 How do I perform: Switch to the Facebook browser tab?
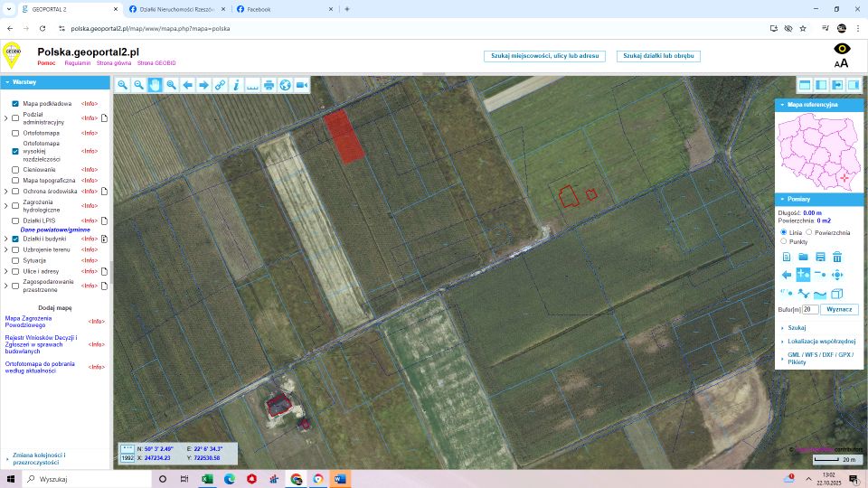[281, 9]
